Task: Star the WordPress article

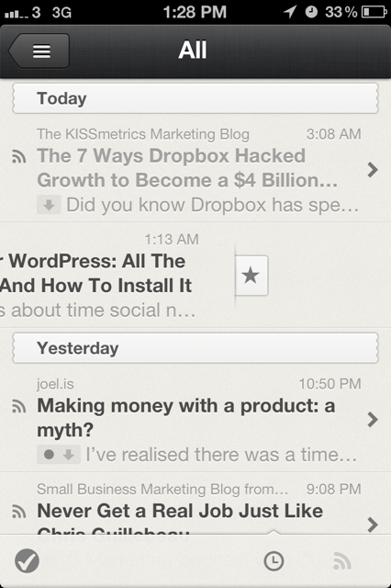Action: pyautogui.click(x=251, y=276)
